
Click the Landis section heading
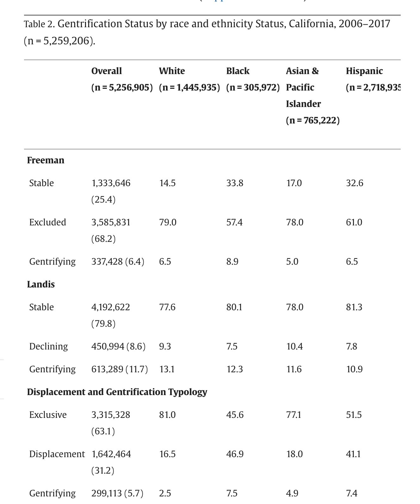click(x=41, y=284)
